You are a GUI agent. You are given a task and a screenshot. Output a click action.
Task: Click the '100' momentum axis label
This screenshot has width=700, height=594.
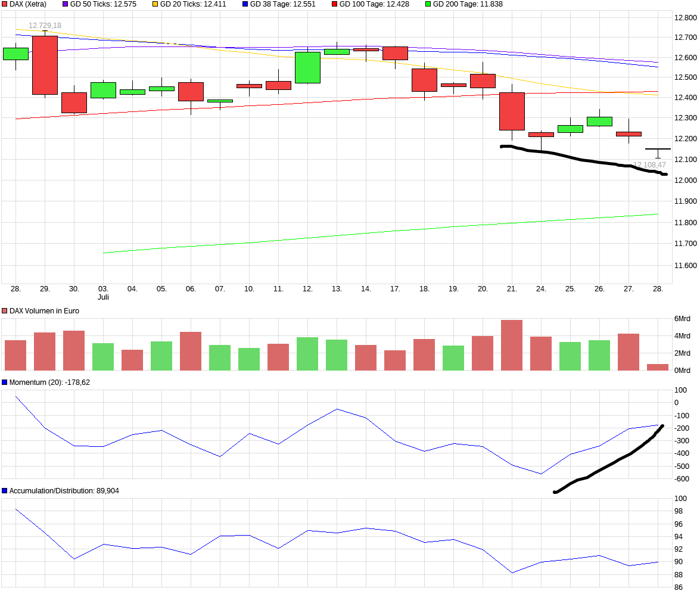pos(680,390)
